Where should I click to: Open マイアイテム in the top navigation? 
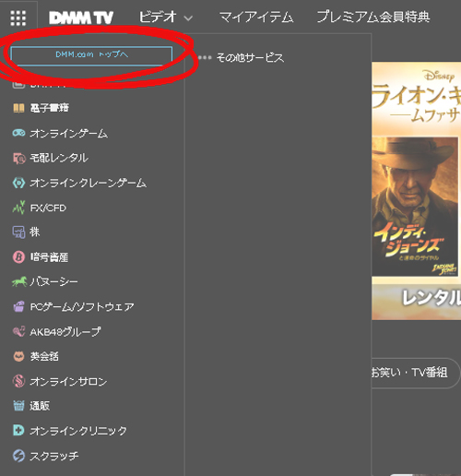pos(256,18)
